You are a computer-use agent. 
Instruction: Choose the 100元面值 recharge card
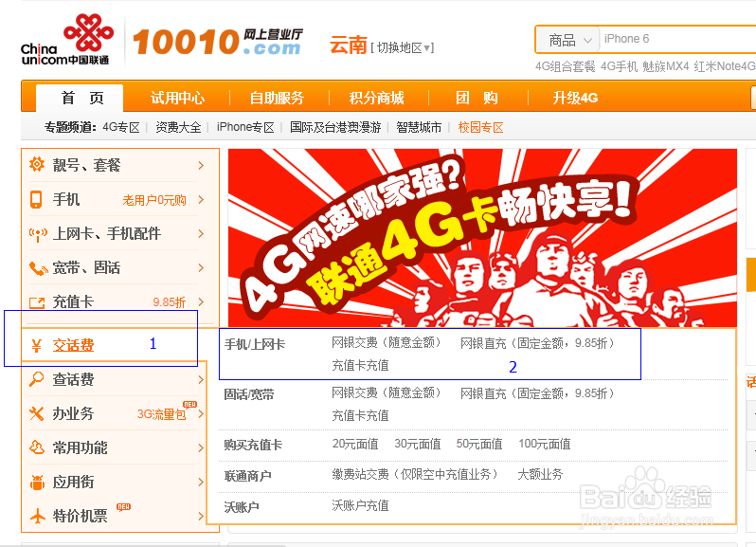click(x=545, y=444)
